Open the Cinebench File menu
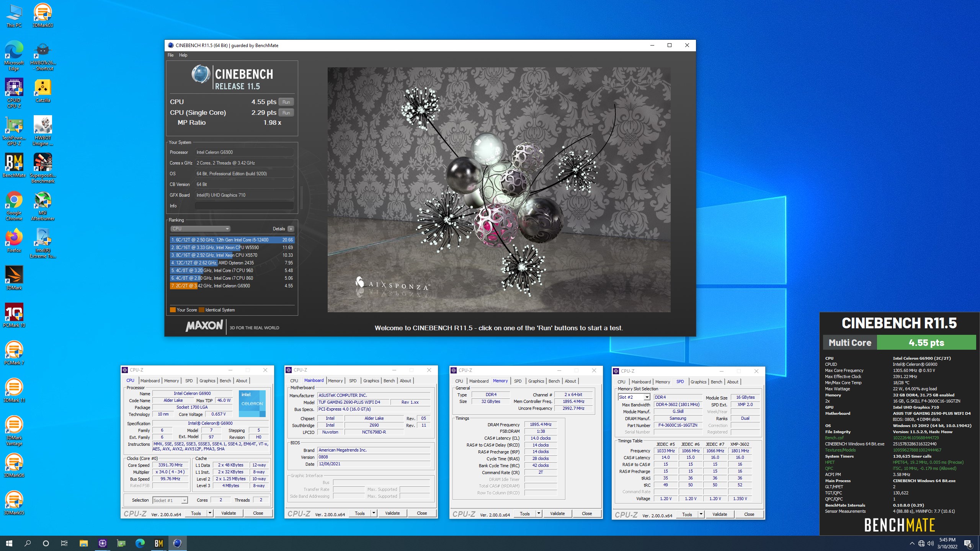This screenshot has height=551, width=980. (170, 55)
